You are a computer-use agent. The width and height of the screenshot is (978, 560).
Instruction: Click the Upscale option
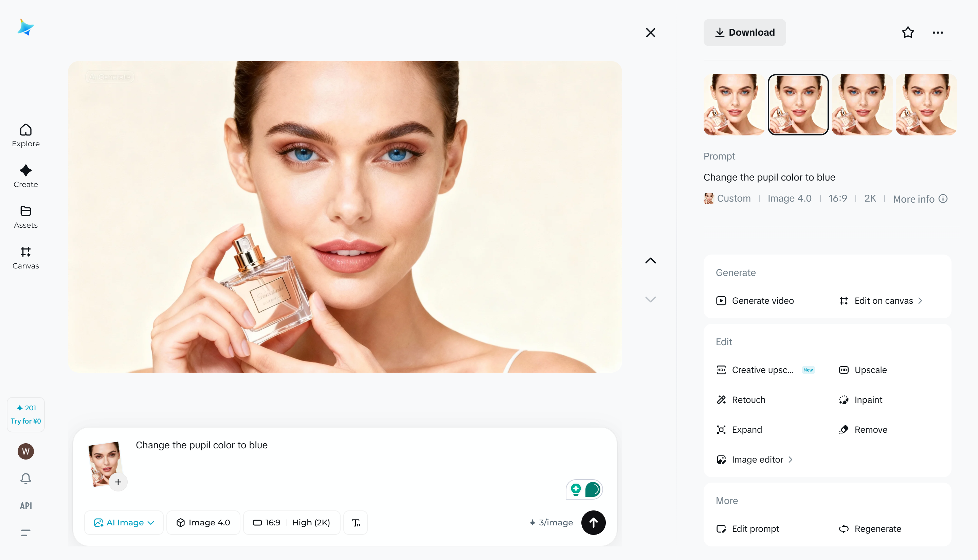pos(863,370)
